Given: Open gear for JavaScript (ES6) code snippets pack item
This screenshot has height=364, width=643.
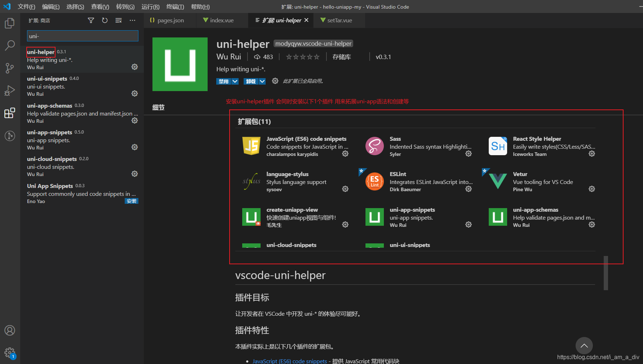Looking at the screenshot, I should (x=345, y=154).
